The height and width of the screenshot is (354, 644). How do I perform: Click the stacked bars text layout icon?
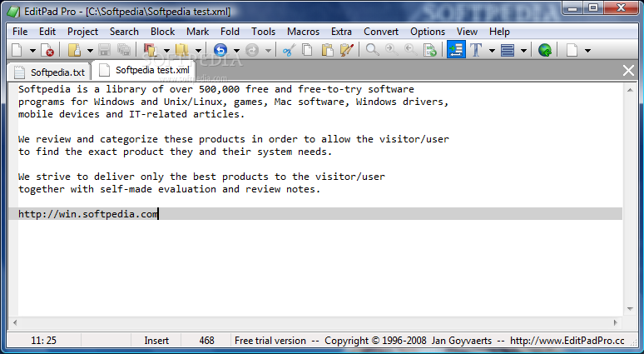pos(508,50)
